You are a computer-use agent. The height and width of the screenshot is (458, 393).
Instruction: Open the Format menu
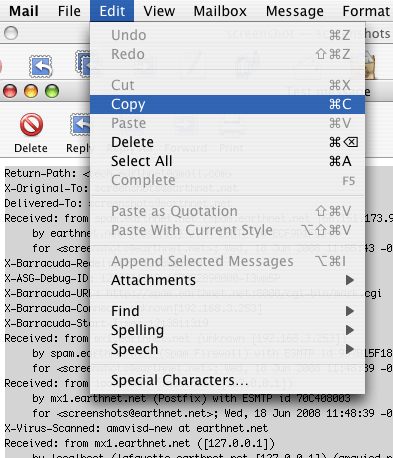pos(366,11)
